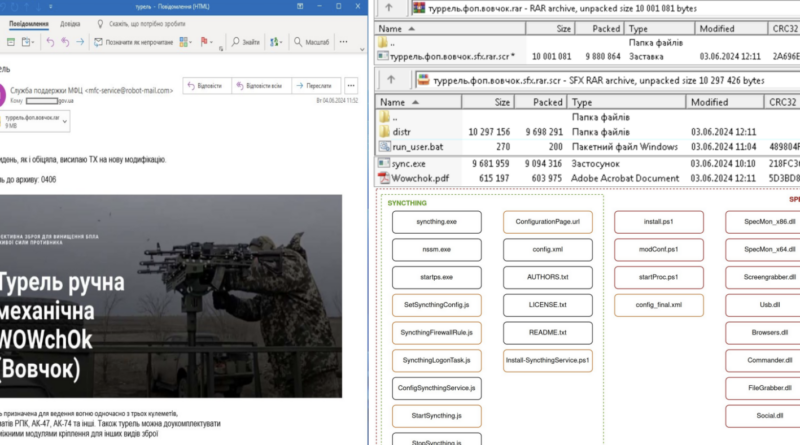Click the SetSyncthingConfig.js box
800x445 pixels.
pyautogui.click(x=436, y=305)
